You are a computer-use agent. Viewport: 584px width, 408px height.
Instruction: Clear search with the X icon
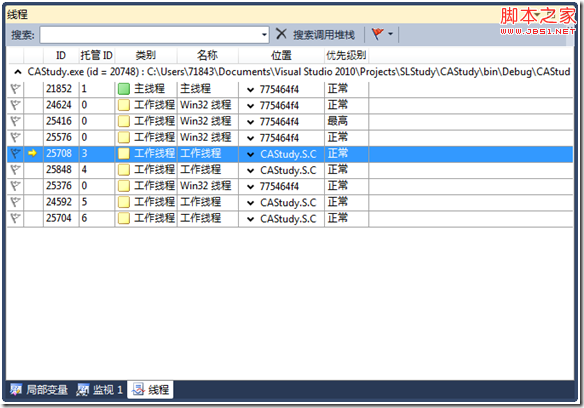pyautogui.click(x=281, y=34)
